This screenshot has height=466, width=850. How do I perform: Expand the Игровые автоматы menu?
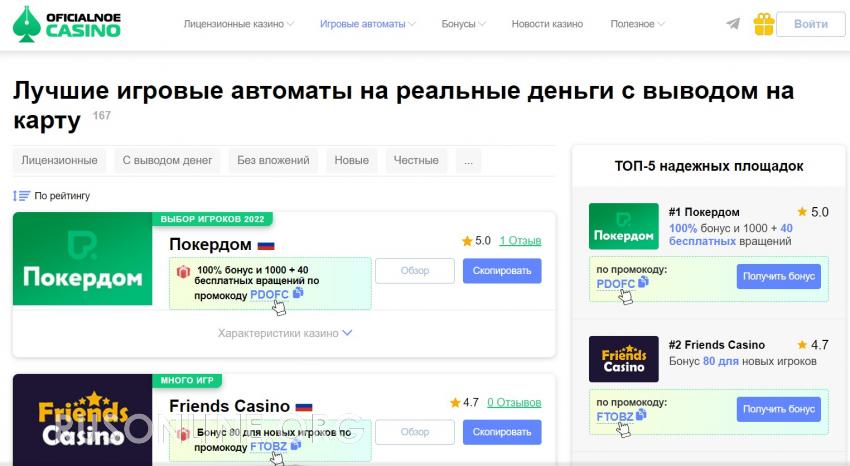pos(368,24)
